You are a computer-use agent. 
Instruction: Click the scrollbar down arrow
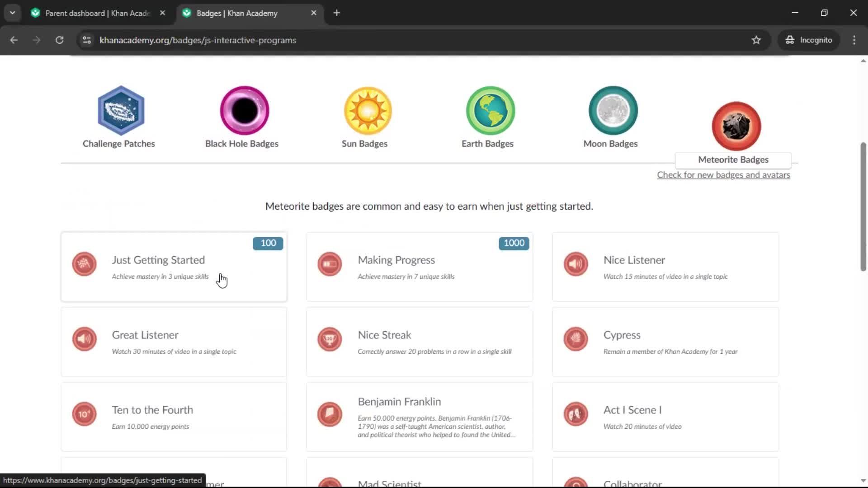click(863, 481)
